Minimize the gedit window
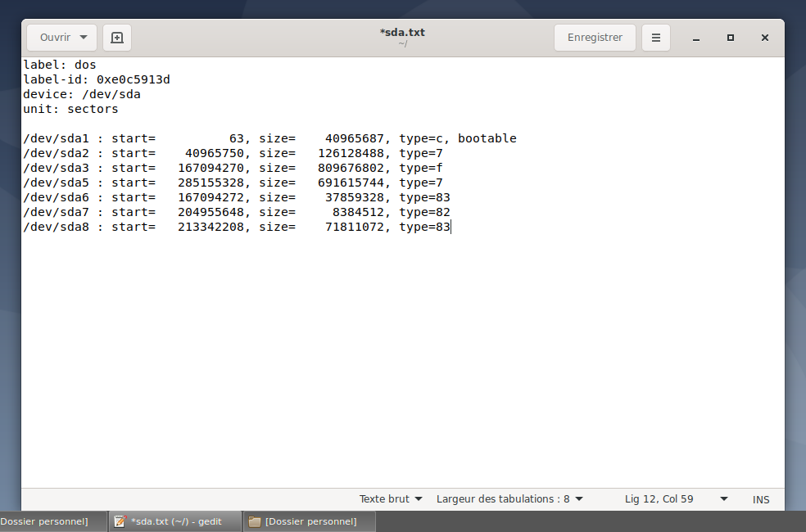 (695, 38)
